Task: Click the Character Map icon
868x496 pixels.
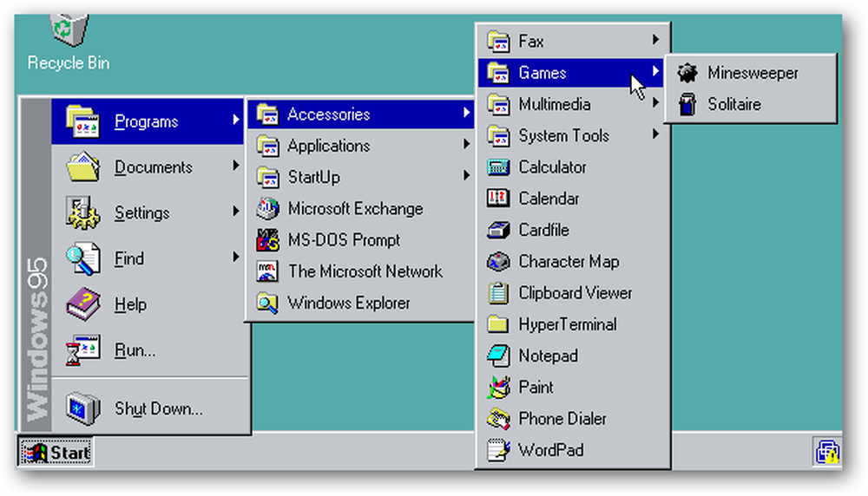Action: [498, 262]
